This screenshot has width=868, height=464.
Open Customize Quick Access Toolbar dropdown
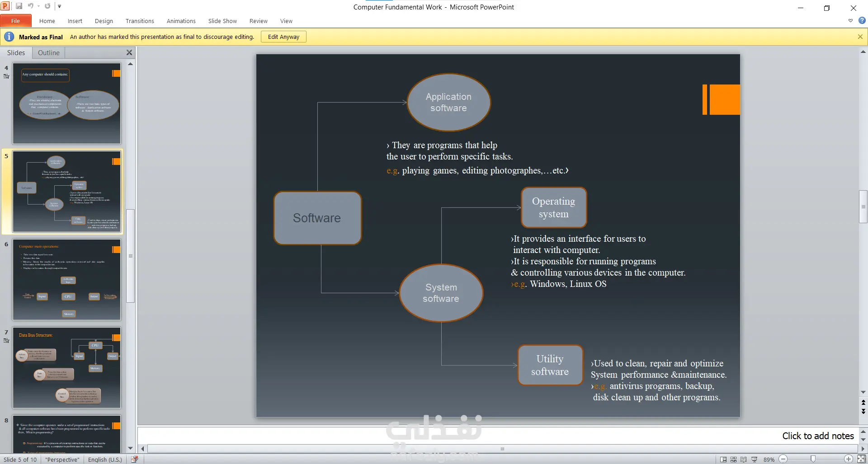click(x=59, y=6)
